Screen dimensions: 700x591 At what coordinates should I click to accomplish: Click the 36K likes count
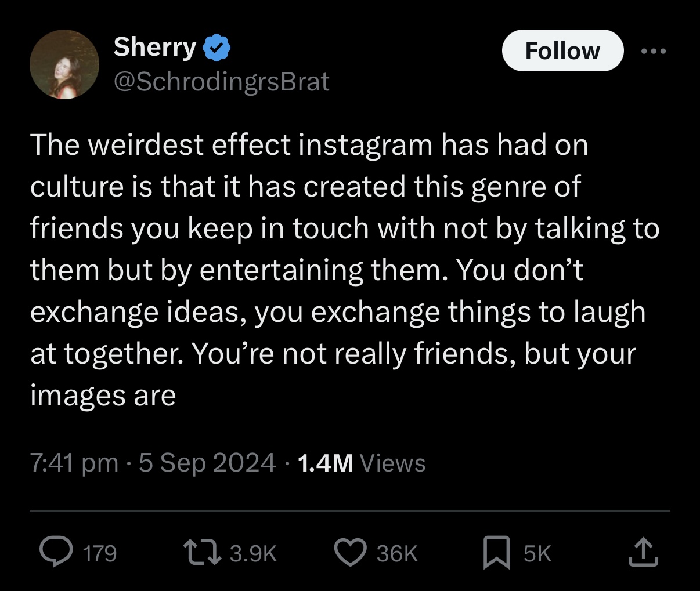pyautogui.click(x=397, y=553)
